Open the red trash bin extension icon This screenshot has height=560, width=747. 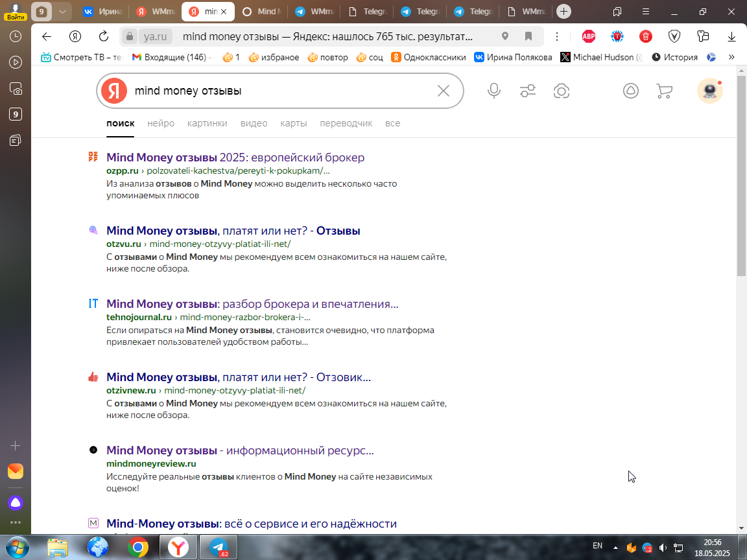[x=646, y=36]
